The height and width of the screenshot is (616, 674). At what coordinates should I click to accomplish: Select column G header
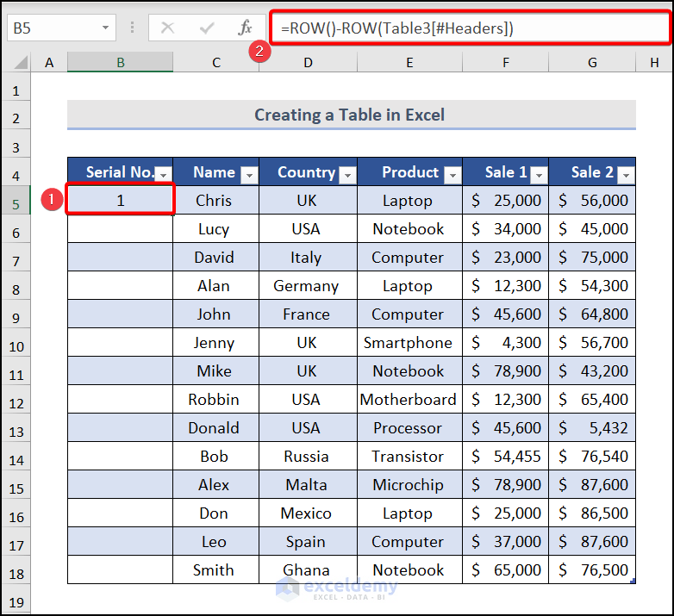pyautogui.click(x=592, y=63)
